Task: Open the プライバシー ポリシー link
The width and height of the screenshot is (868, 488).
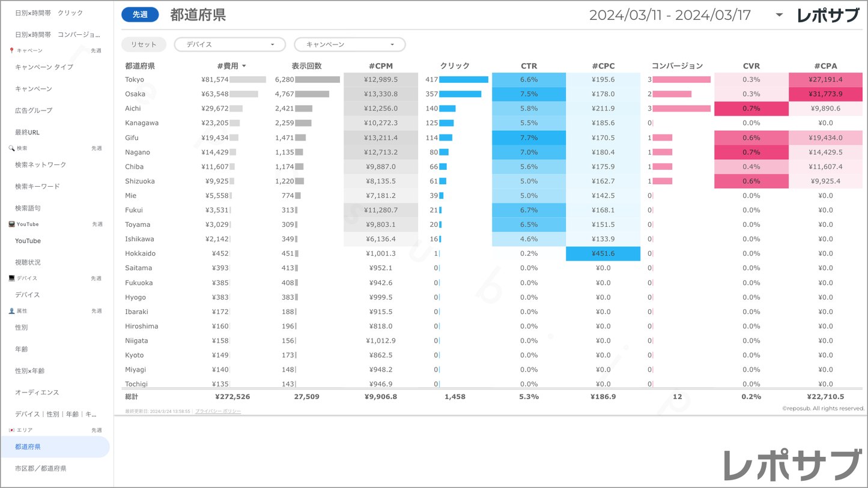Action: pyautogui.click(x=217, y=411)
